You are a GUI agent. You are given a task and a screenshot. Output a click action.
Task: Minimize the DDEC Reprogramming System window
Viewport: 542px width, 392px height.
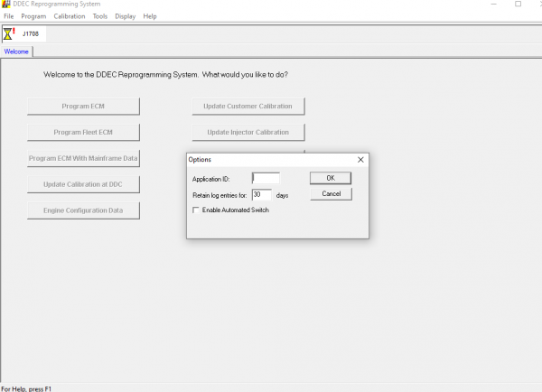(x=493, y=5)
